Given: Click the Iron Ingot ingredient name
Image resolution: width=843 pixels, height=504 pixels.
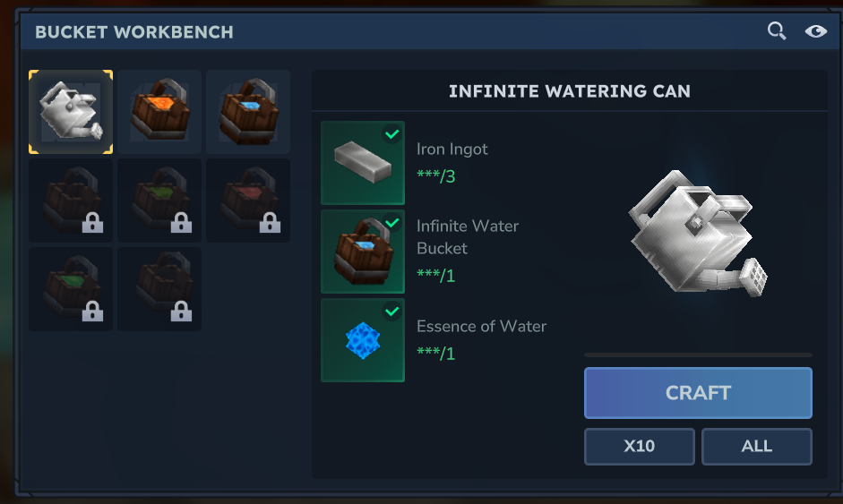Looking at the screenshot, I should tap(452, 149).
